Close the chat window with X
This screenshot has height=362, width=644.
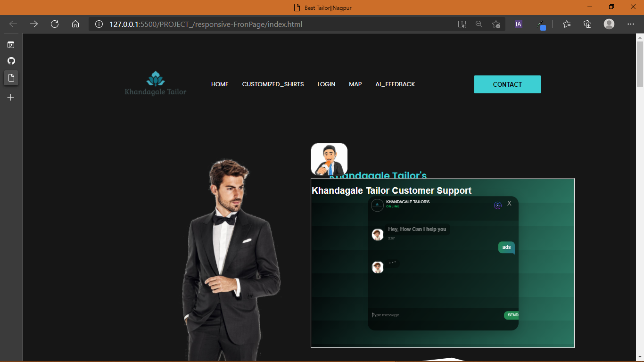[509, 203]
